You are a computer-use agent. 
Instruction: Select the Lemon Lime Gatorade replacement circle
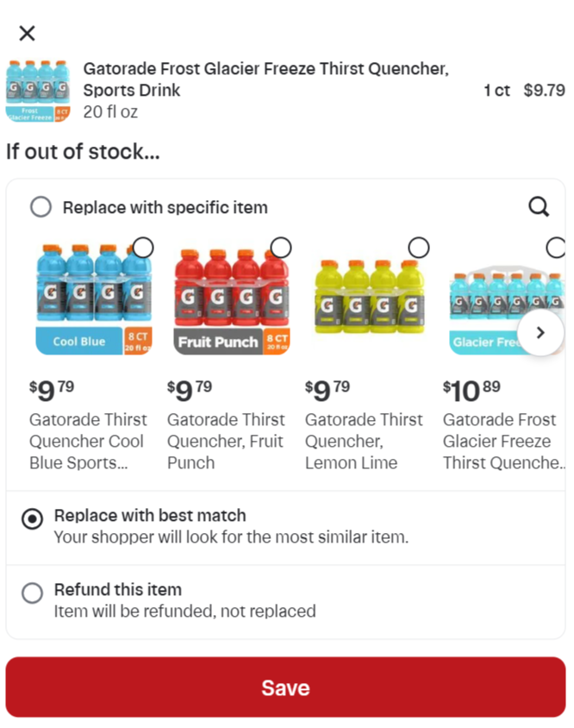point(419,248)
